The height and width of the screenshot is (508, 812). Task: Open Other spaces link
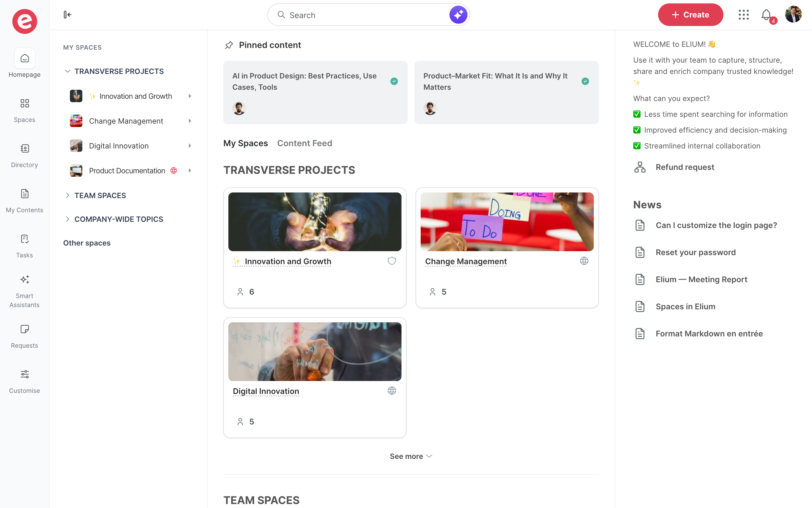coord(87,243)
